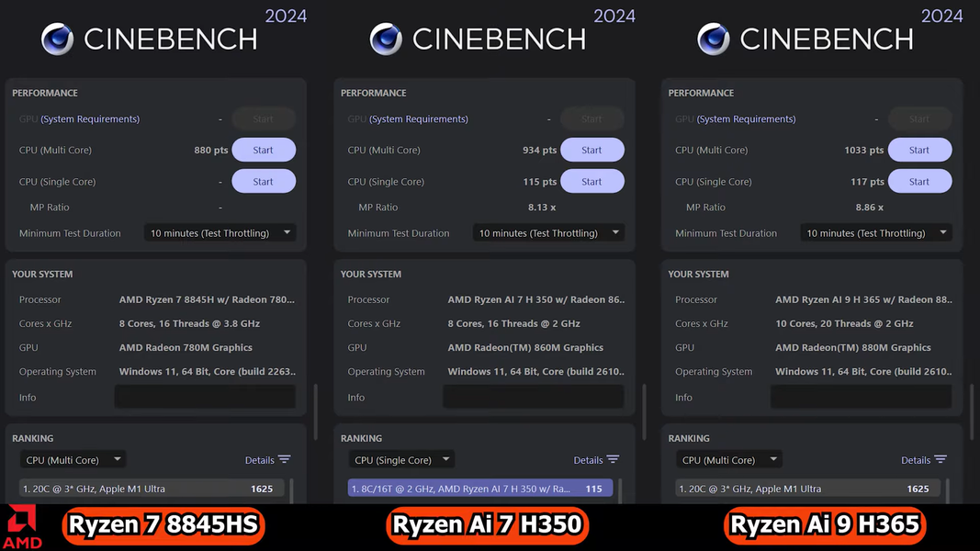Click the Cinebench logo above the 934 pts results
The image size is (980, 551).
pyautogui.click(x=386, y=39)
